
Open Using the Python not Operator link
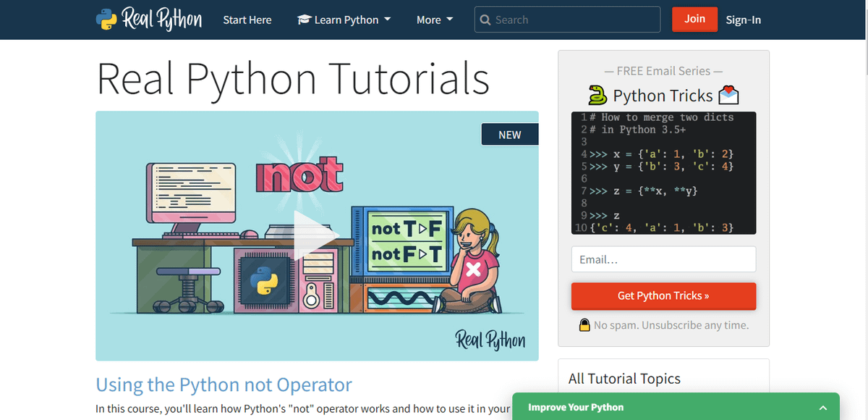pyautogui.click(x=224, y=385)
